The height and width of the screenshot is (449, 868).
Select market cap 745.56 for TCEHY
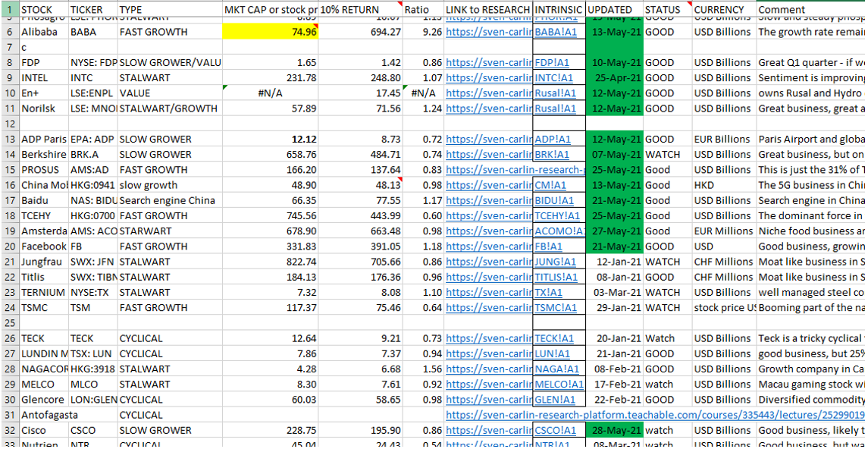tap(271, 215)
